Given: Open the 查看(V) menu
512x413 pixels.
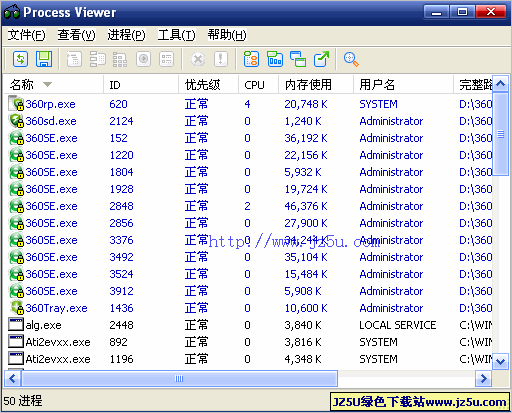Looking at the screenshot, I should [x=76, y=35].
